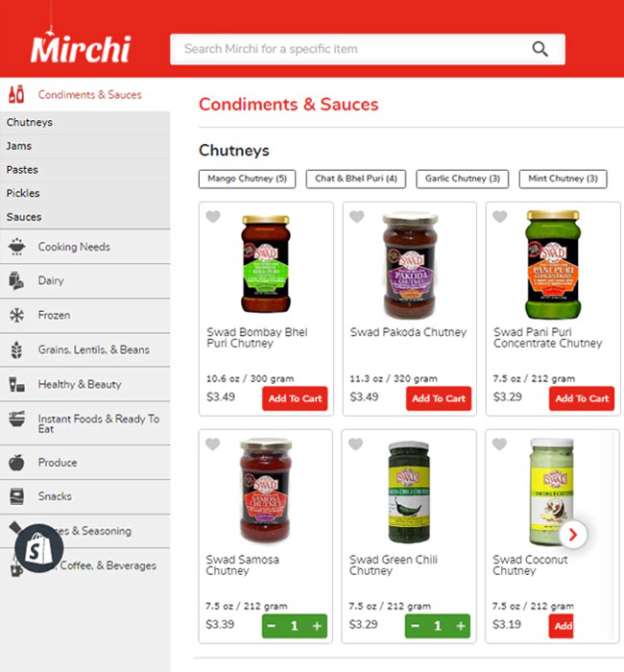624x672 pixels.
Task: Click the Grains, Lentils, & Beans wheat icon
Action: 16,349
